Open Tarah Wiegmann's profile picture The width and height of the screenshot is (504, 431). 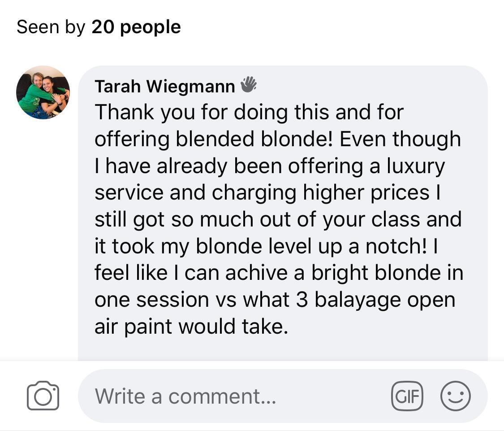pyautogui.click(x=43, y=93)
